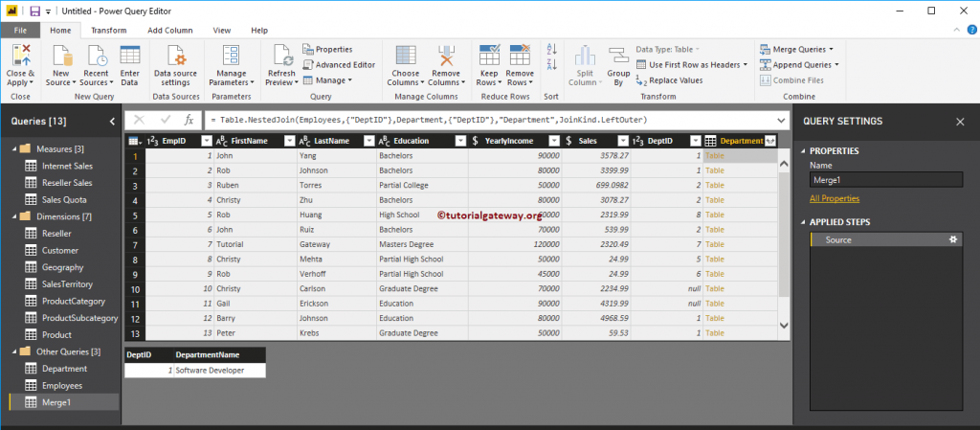Click Manage Parameters icon
This screenshot has width=980, height=430.
pyautogui.click(x=231, y=55)
